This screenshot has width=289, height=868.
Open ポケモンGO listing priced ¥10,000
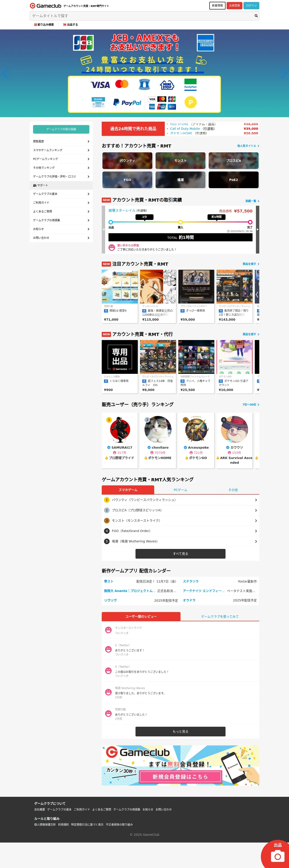235,367
